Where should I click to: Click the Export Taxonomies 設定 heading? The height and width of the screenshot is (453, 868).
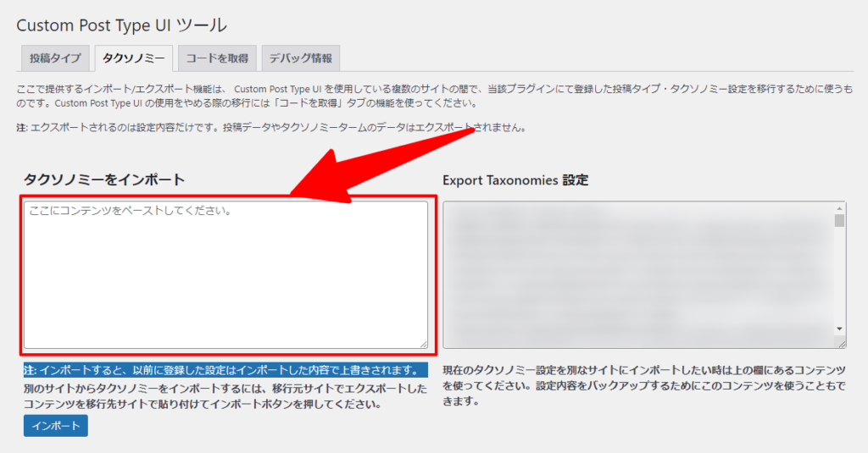click(515, 180)
